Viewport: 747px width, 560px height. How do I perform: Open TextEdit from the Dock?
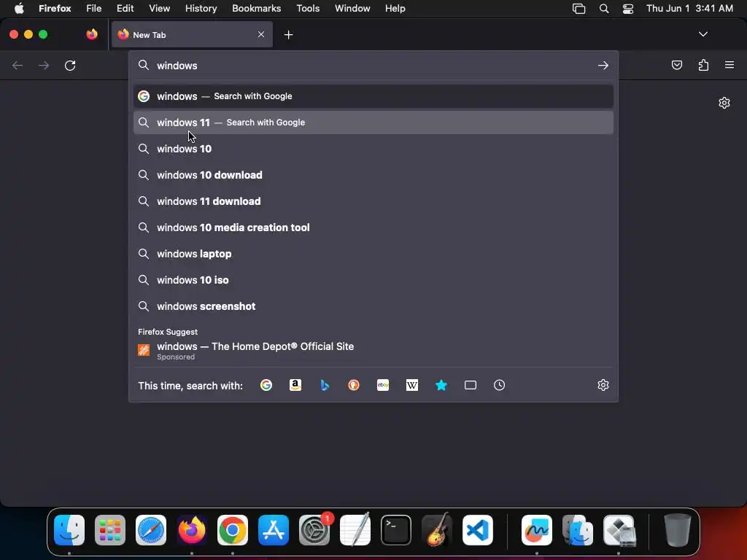pos(355,530)
